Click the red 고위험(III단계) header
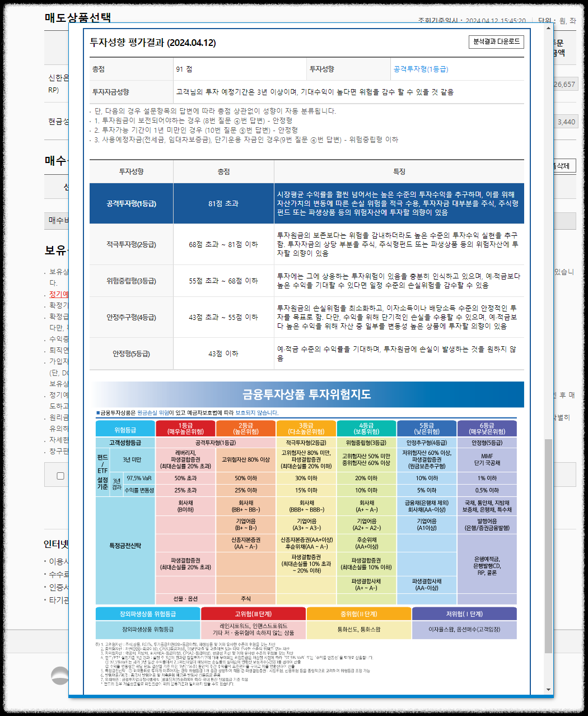The width and height of the screenshot is (588, 716). pyautogui.click(x=253, y=614)
